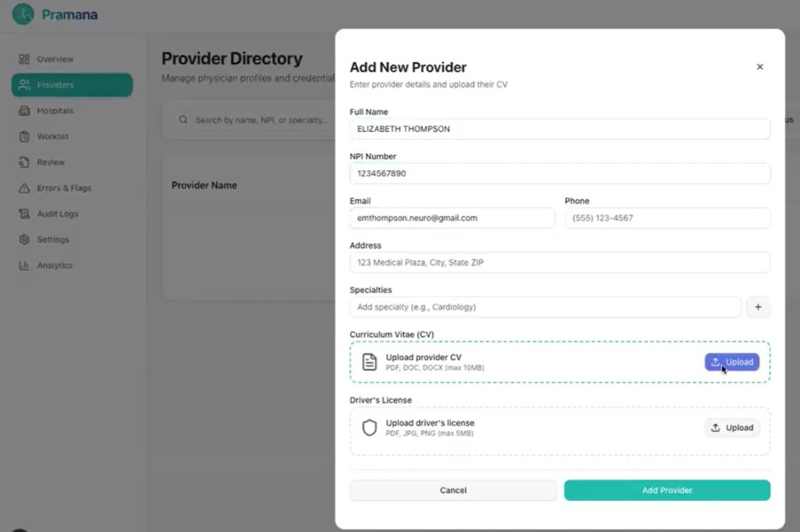Image resolution: width=800 pixels, height=532 pixels.
Task: Click the shield icon in Driver's License section
Action: tap(370, 427)
